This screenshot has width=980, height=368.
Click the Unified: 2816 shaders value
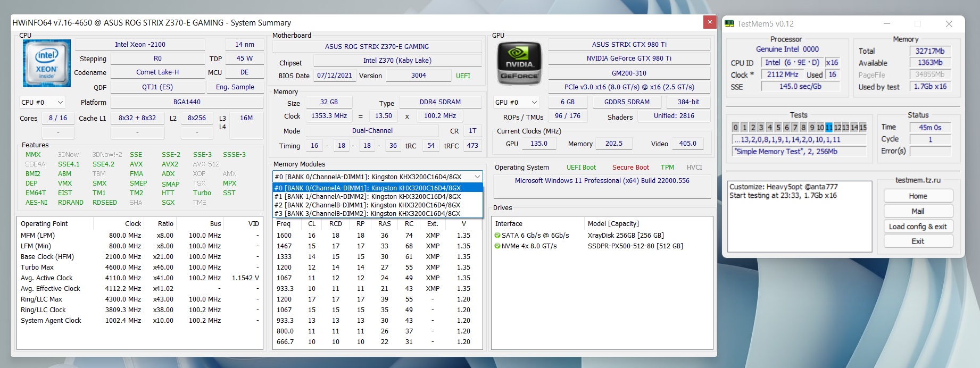click(x=674, y=116)
